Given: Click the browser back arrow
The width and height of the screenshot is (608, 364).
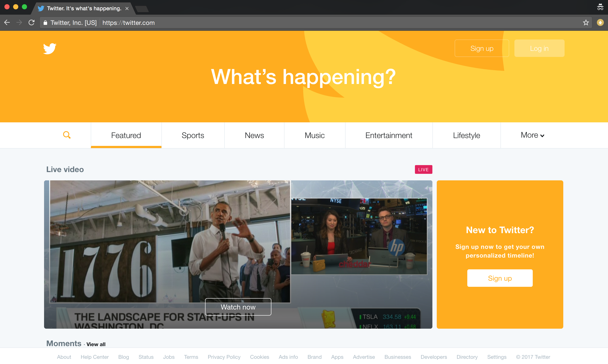Looking at the screenshot, I should click(x=7, y=22).
